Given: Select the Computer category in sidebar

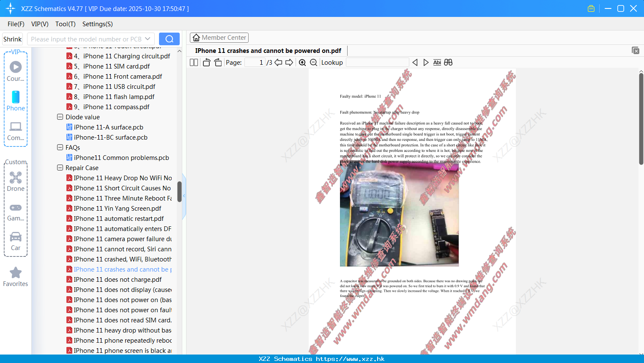Looking at the screenshot, I should click(x=16, y=131).
